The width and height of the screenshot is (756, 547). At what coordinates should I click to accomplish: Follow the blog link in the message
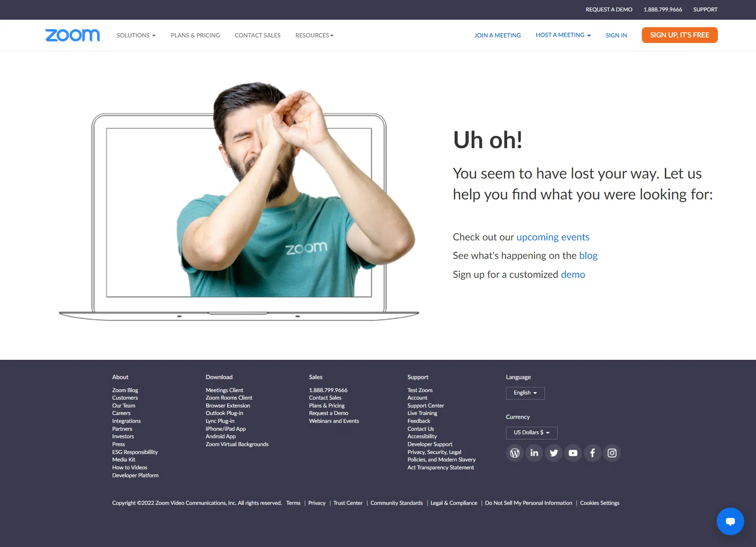coord(588,255)
